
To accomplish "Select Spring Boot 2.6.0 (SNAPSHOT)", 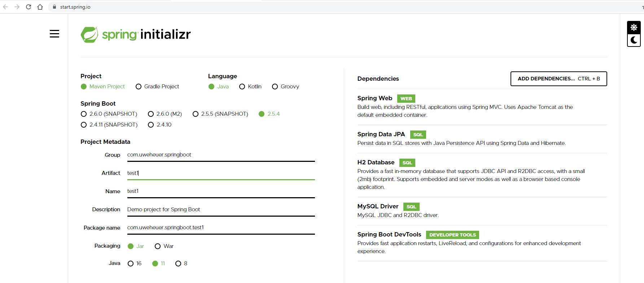I will tap(84, 114).
